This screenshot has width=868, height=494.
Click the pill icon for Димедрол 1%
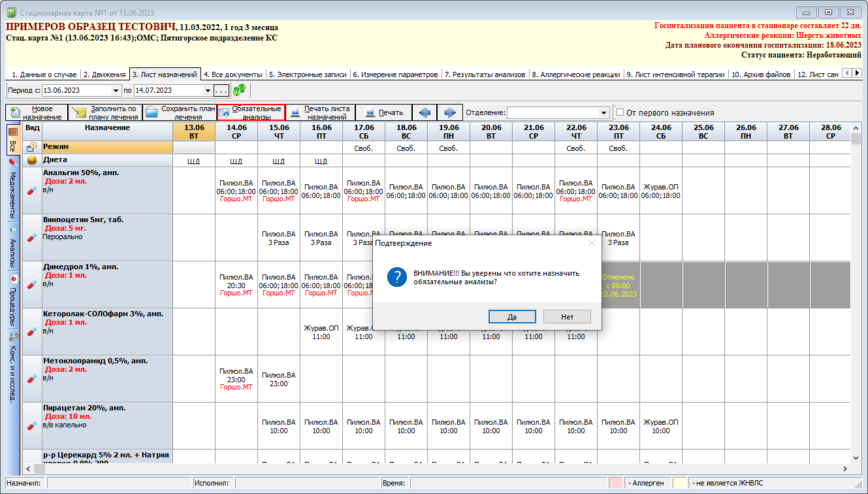[x=32, y=284]
